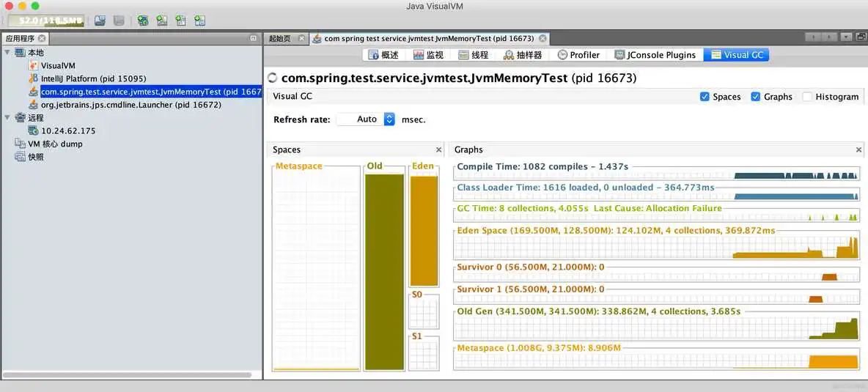This screenshot has height=392, width=868.
Task: Click the disabled save snapshot toolbar icon
Action: [x=119, y=21]
